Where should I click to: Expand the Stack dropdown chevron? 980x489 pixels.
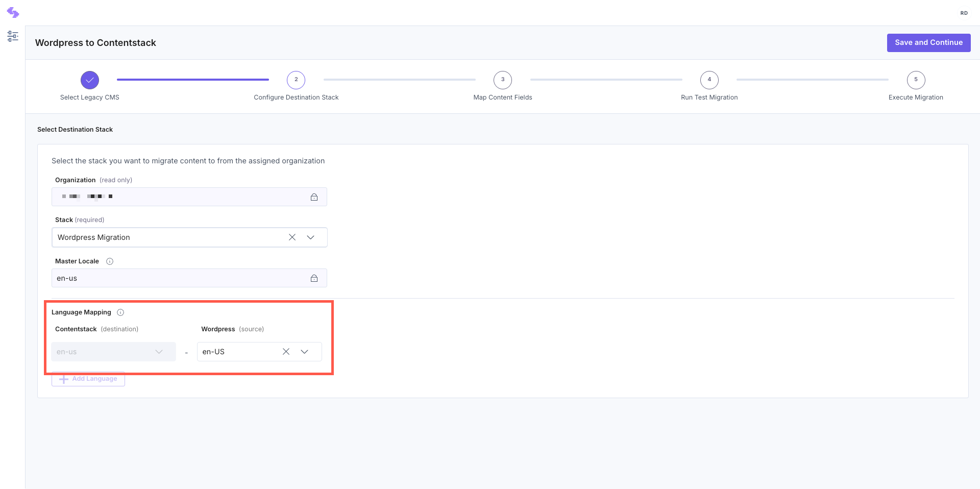click(x=310, y=237)
